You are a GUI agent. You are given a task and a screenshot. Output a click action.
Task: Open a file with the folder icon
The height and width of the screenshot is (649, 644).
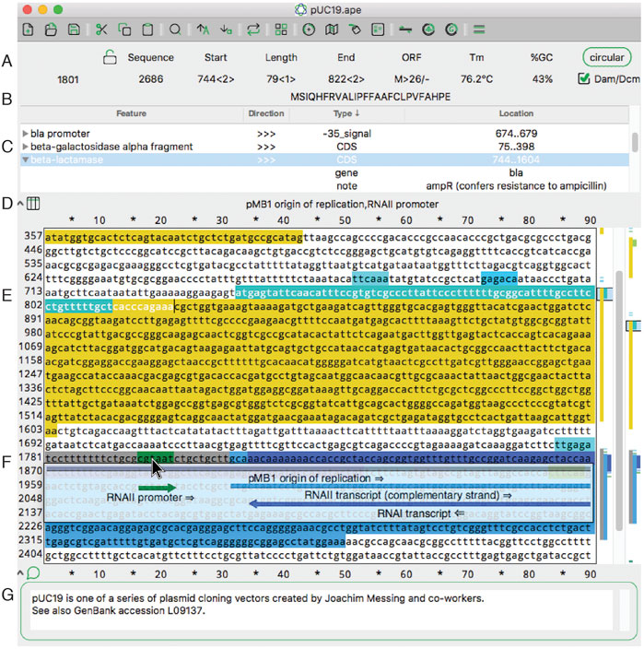tap(51, 29)
